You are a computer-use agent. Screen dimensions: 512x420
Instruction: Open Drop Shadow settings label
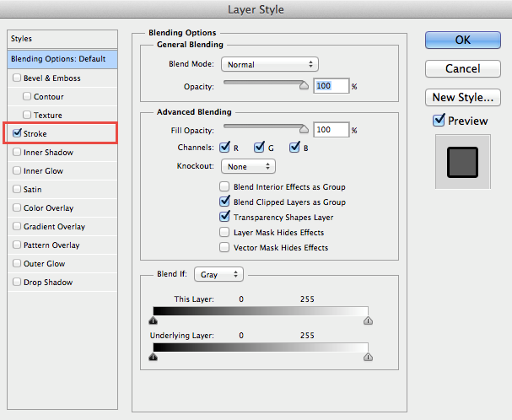pos(48,283)
